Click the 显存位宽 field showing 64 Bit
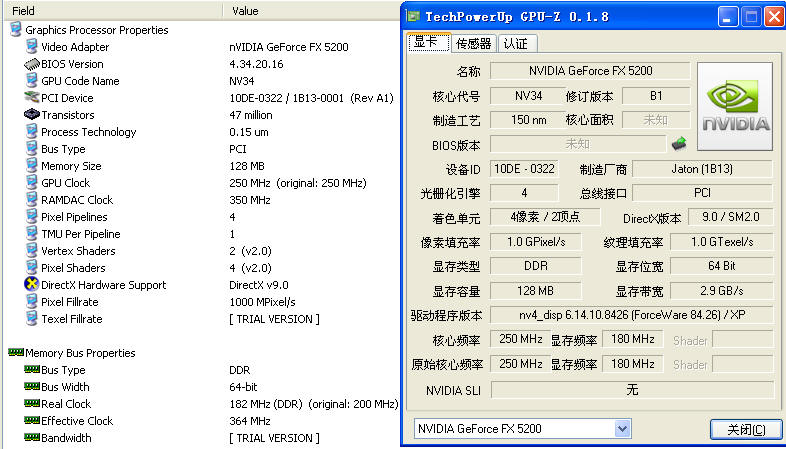Screen dimensions: 786x449 click(x=722, y=266)
